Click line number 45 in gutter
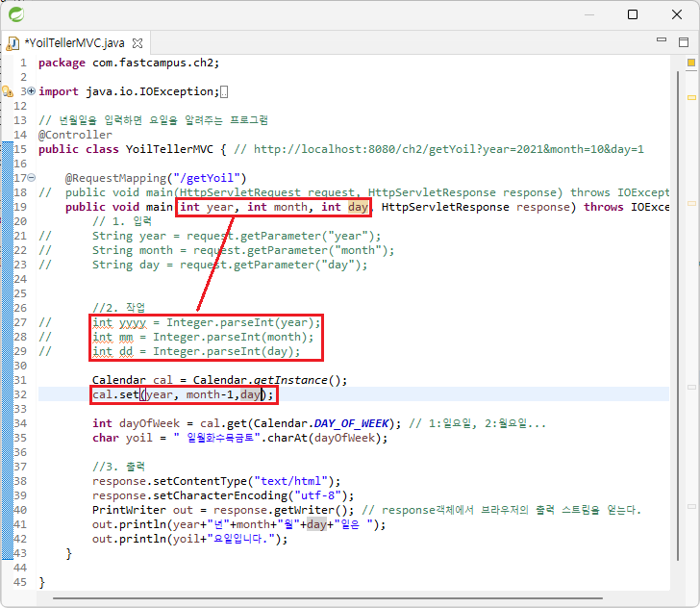This screenshot has height=608, width=700. point(20,582)
